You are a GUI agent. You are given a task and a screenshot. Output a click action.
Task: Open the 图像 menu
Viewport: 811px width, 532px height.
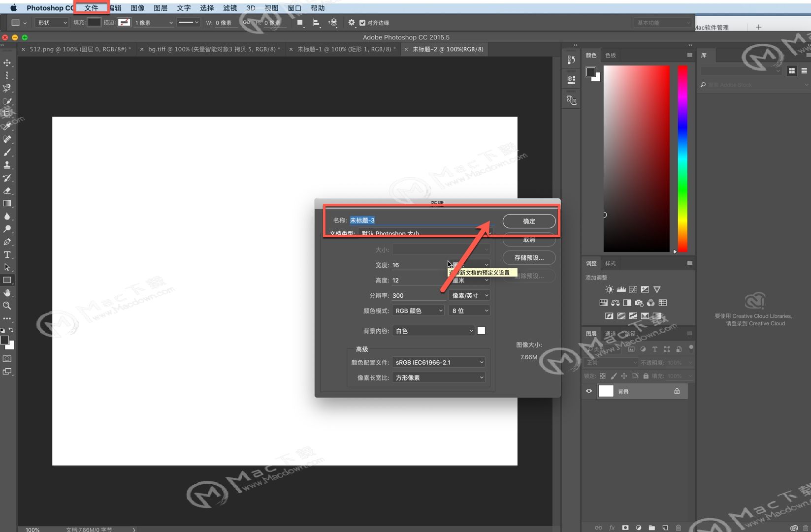click(137, 8)
